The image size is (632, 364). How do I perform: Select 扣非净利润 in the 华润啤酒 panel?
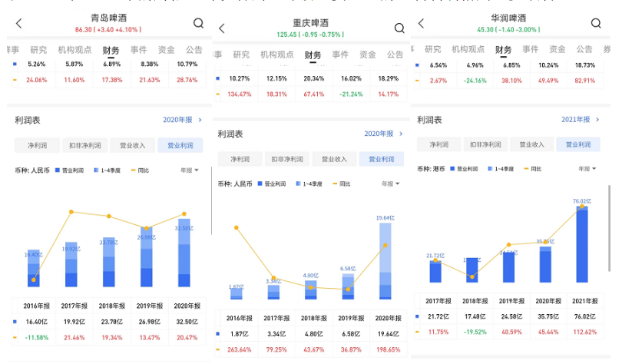(x=485, y=144)
